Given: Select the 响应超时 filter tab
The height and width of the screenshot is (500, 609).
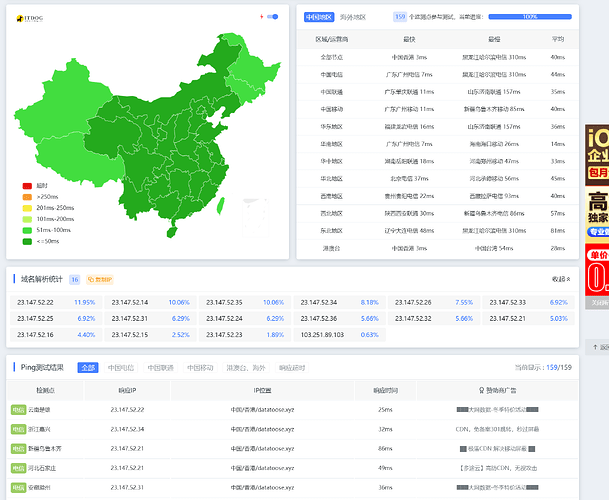Looking at the screenshot, I should click(x=292, y=368).
